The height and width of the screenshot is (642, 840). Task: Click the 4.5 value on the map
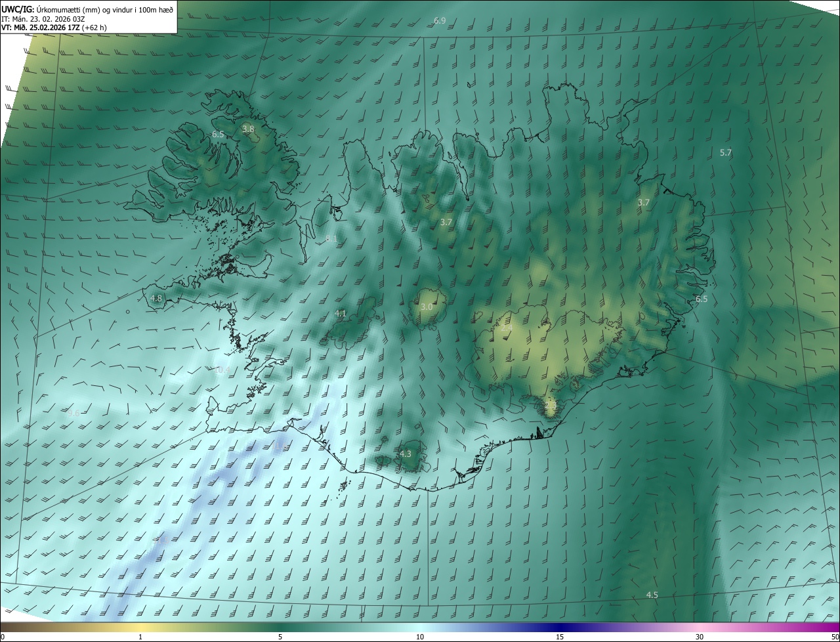(x=652, y=595)
